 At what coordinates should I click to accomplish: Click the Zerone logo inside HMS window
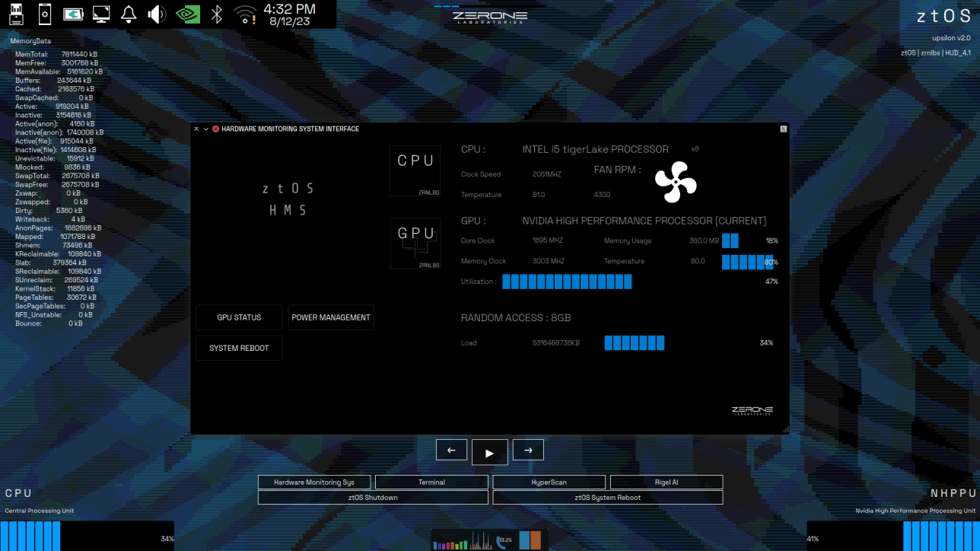point(752,410)
